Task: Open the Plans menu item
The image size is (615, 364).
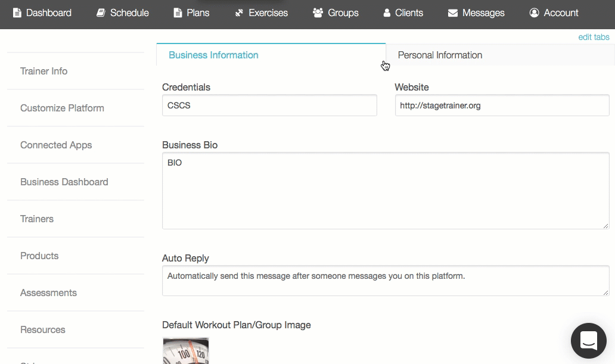Action: (x=191, y=13)
